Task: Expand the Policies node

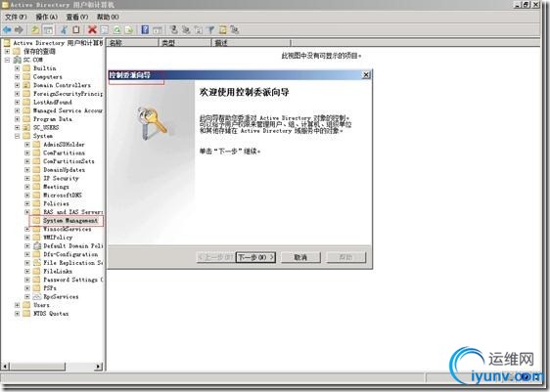Action: pyautogui.click(x=27, y=203)
